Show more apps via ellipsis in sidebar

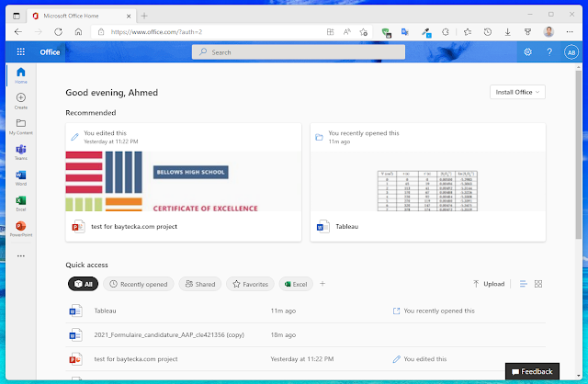coord(21,255)
